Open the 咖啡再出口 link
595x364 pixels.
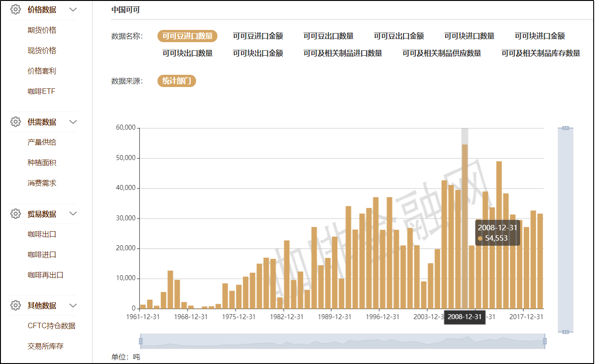tap(45, 275)
